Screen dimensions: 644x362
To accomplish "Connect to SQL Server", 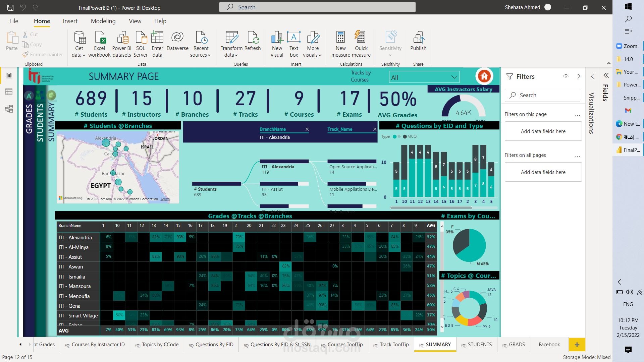I will [141, 44].
